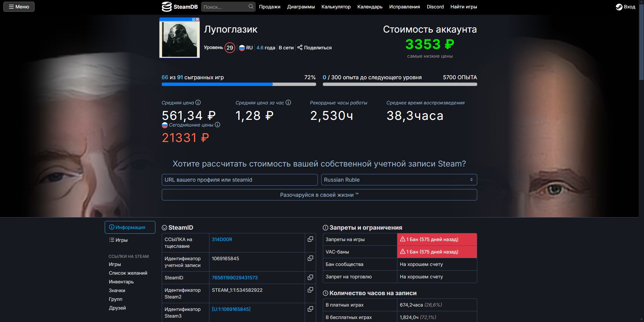This screenshot has width=644, height=322.
Task: Click the played games progress bar
Action: [x=239, y=84]
